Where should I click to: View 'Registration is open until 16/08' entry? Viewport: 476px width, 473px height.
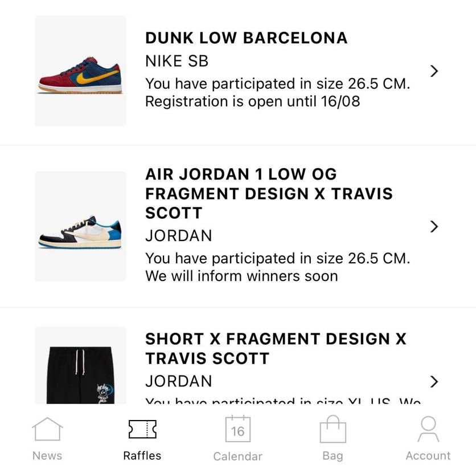253,101
